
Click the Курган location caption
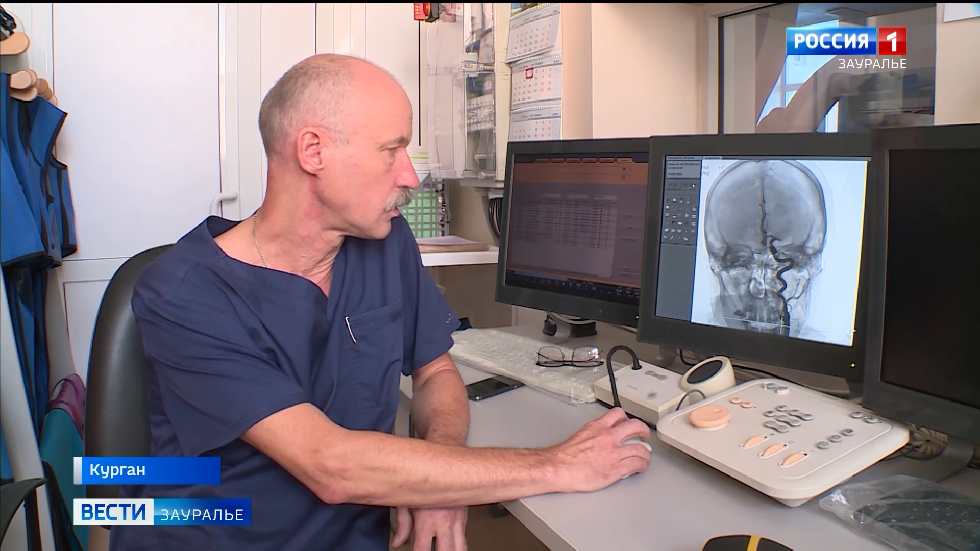pyautogui.click(x=147, y=470)
